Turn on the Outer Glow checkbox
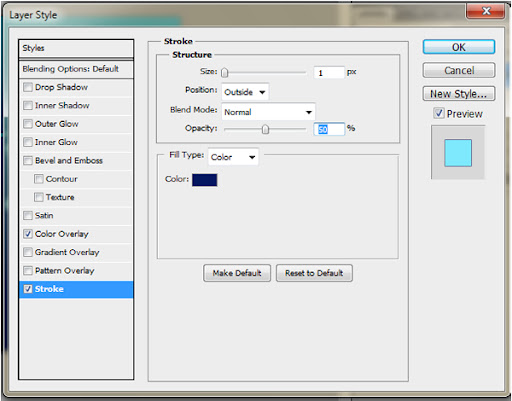 (28, 124)
